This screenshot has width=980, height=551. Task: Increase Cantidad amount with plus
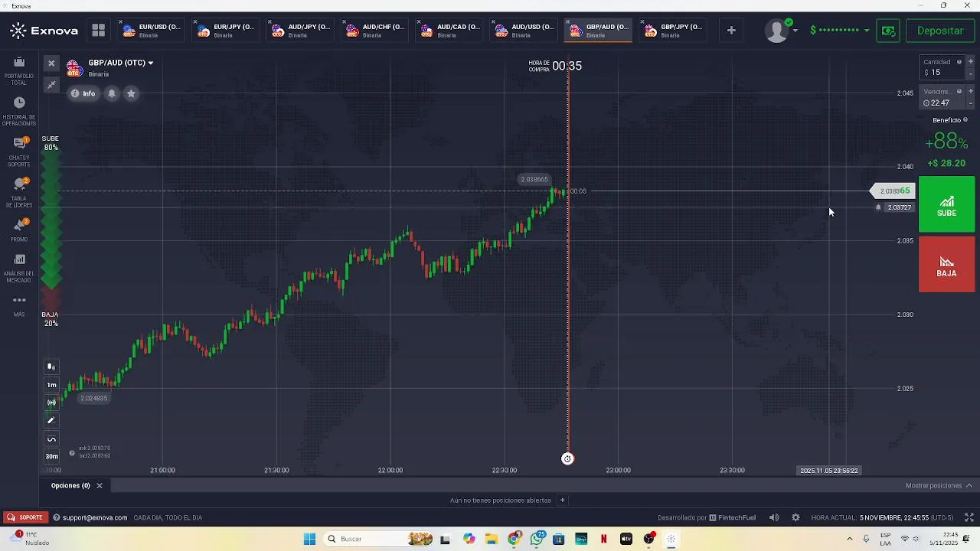(970, 61)
